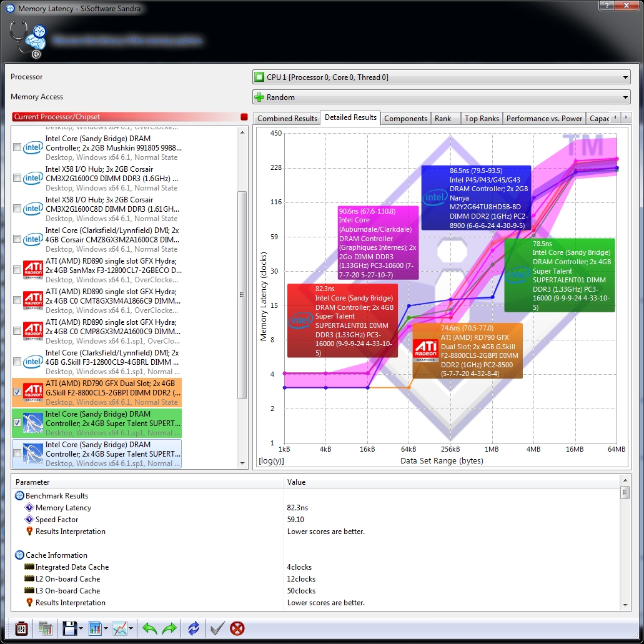Image resolution: width=644 pixels, height=644 pixels.
Task: Click the green back arrow icon
Action: (x=150, y=628)
